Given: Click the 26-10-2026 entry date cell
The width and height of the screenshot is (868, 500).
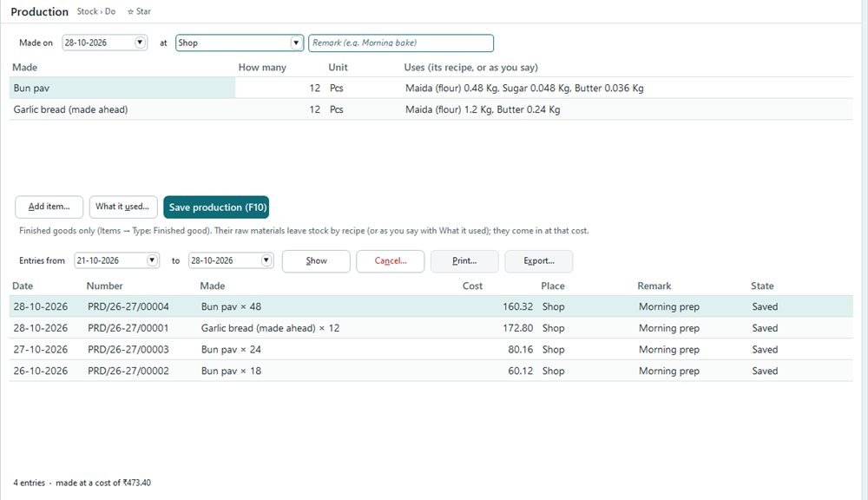Looking at the screenshot, I should tap(41, 371).
